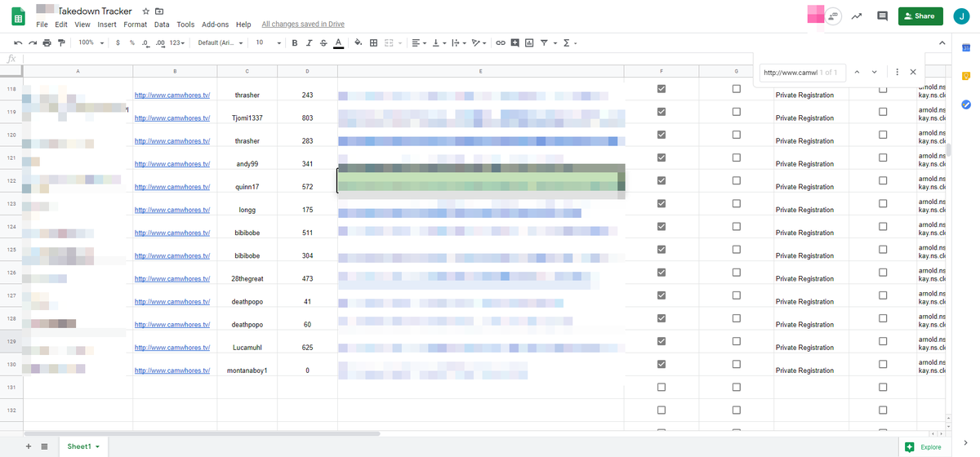Format as currency with dollar icon
The image size is (980, 457).
(x=118, y=42)
